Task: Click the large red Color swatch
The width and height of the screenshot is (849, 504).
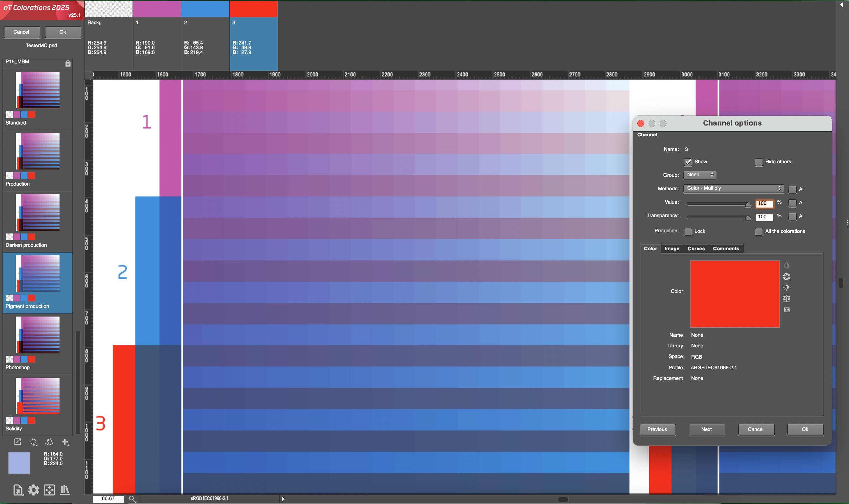Action: (x=734, y=294)
